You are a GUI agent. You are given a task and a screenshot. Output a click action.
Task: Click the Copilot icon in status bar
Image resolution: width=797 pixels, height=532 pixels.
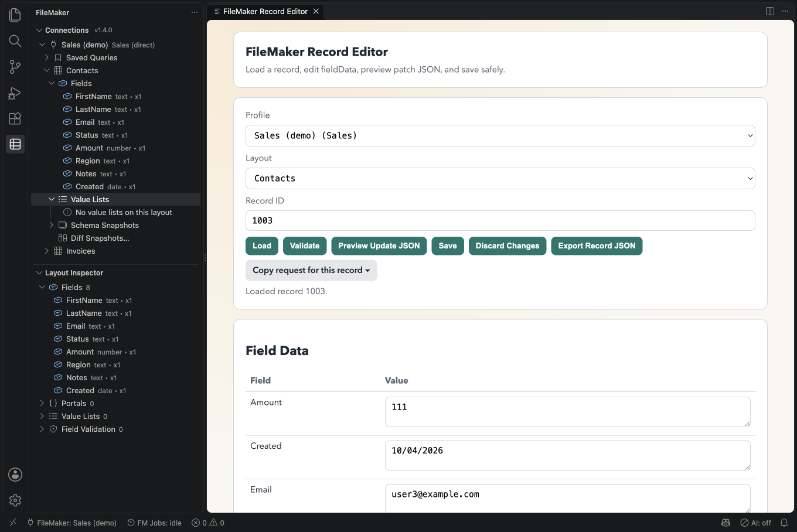tap(726, 523)
